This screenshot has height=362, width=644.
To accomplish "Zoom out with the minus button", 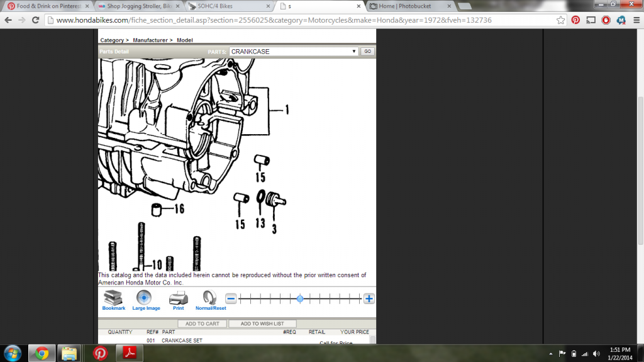I will point(231,298).
